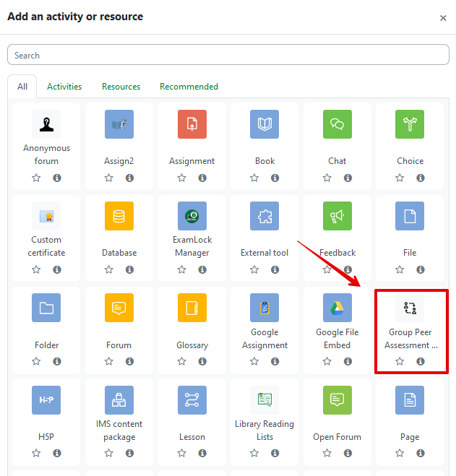Focus the Search input field
The height and width of the screenshot is (476, 456).
(228, 55)
